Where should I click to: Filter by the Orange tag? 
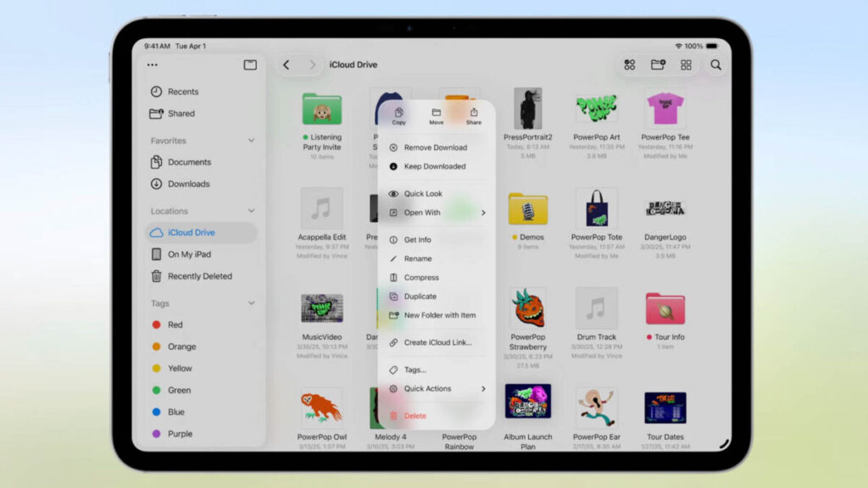[x=202, y=347]
